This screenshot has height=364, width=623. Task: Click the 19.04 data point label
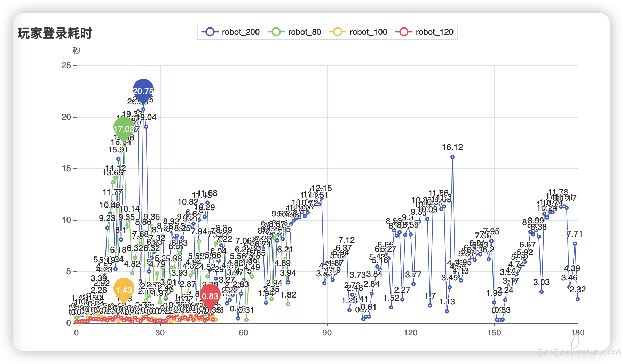pyautogui.click(x=146, y=117)
